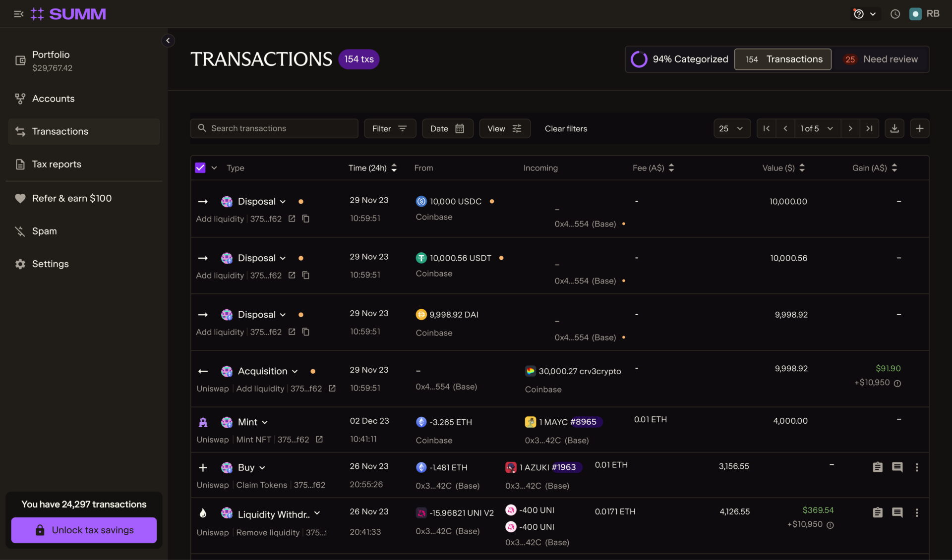Open Tax reports in sidebar
The width and height of the screenshot is (952, 560).
coord(57,164)
